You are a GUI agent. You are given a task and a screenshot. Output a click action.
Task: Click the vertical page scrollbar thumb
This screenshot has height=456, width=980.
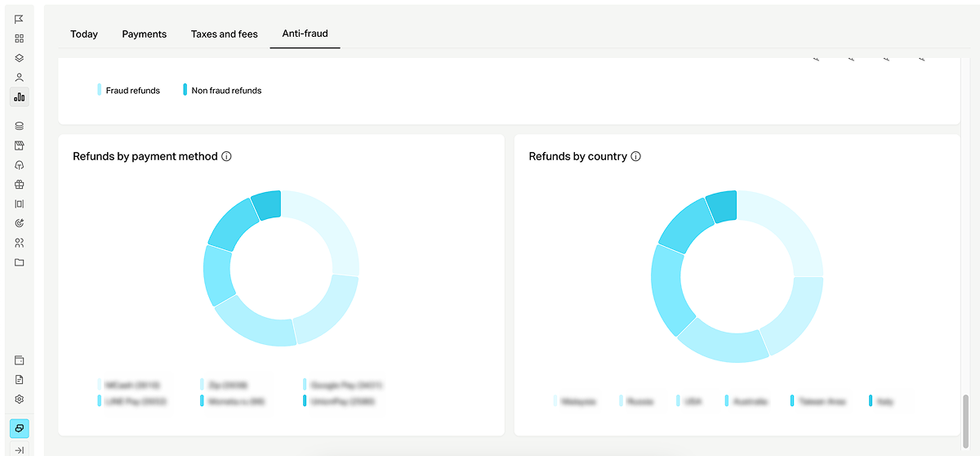965,416
